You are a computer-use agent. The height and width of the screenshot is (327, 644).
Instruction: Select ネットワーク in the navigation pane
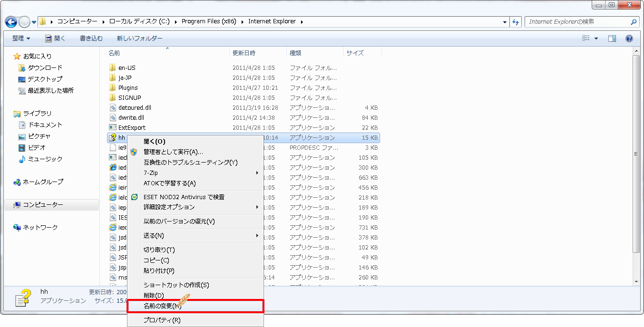pyautogui.click(x=40, y=227)
